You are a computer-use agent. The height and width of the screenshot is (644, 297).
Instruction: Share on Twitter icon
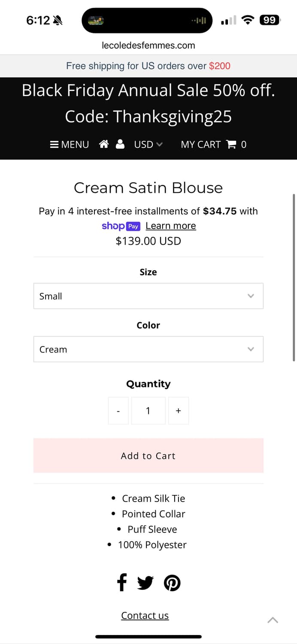pyautogui.click(x=145, y=583)
